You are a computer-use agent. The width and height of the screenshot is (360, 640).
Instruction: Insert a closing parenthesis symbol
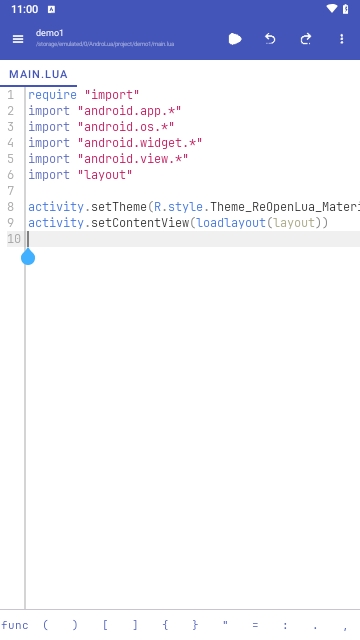75,625
